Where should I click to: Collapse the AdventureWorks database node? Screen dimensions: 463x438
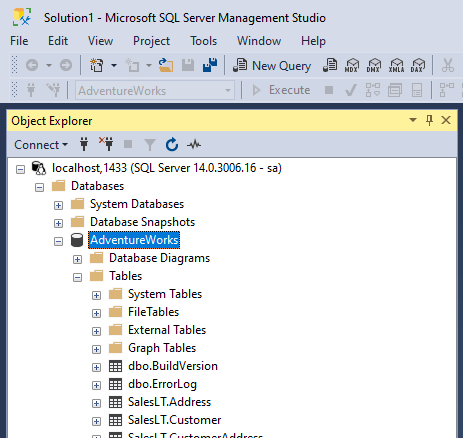point(58,241)
